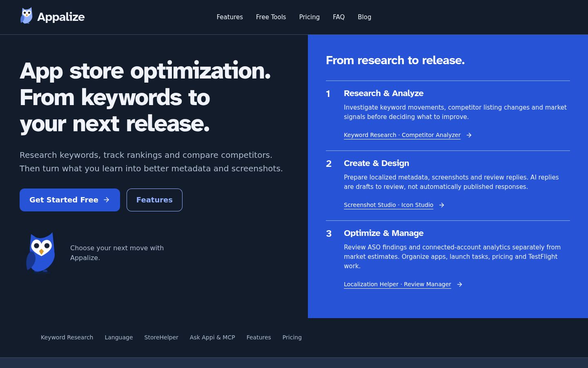Click the large owl mascot illustration

[x=41, y=252]
